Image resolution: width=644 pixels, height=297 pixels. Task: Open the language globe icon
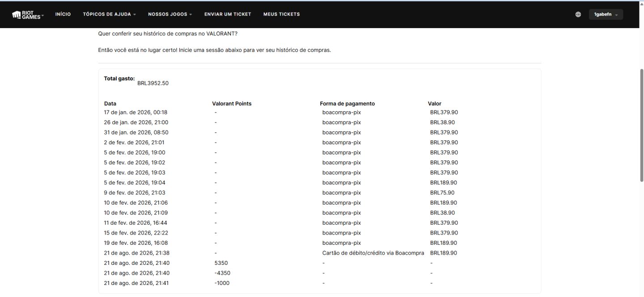[x=578, y=14]
